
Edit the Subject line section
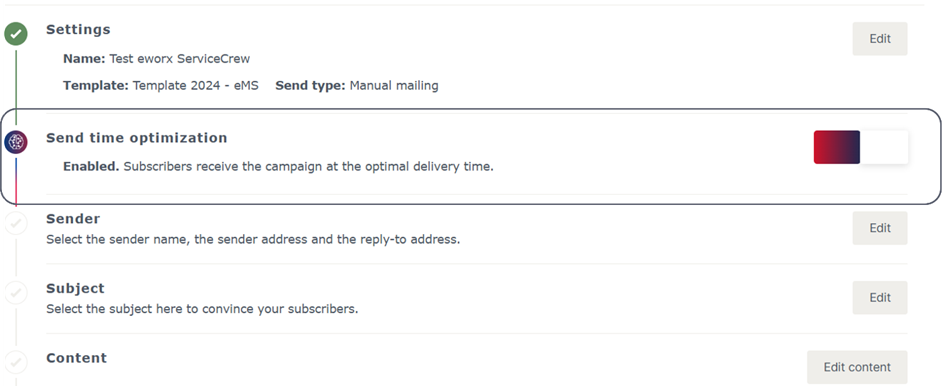coord(879,297)
